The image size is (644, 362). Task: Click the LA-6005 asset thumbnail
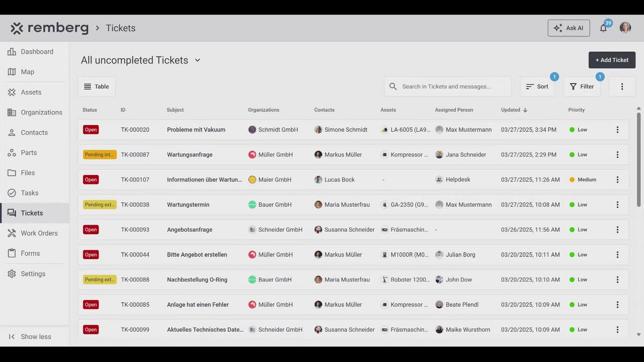click(x=385, y=130)
